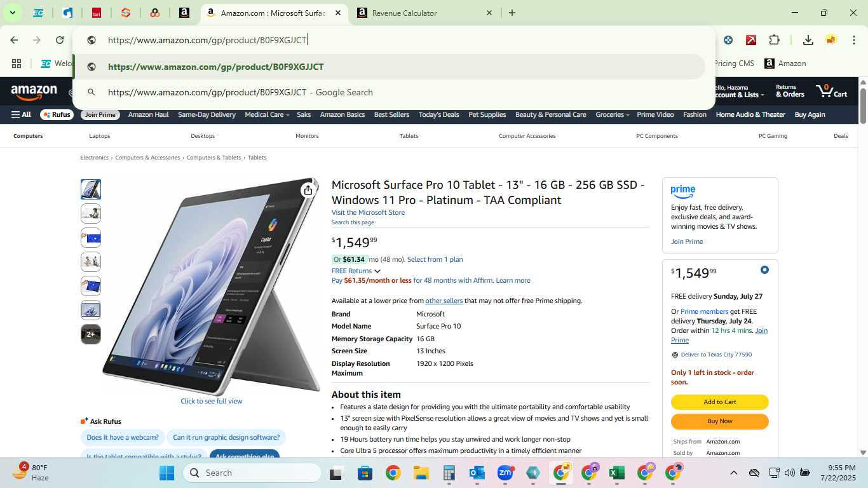This screenshot has width=868, height=488.
Task: Open Calculator from taskbar
Action: pos(449,473)
